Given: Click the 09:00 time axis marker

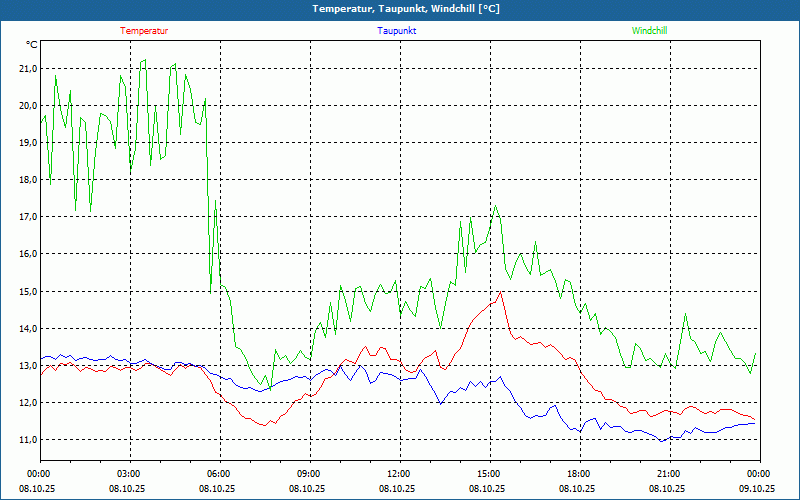Looking at the screenshot, I should (x=308, y=473).
